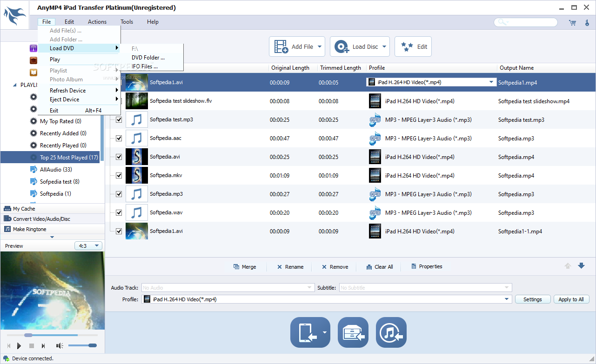The image size is (596, 364).
Task: Click the Settings button
Action: click(533, 299)
